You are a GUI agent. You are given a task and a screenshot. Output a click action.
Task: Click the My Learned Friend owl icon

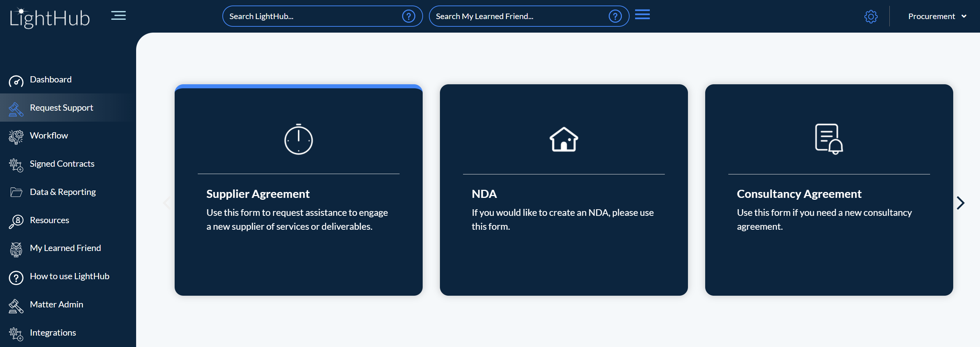[x=16, y=249]
